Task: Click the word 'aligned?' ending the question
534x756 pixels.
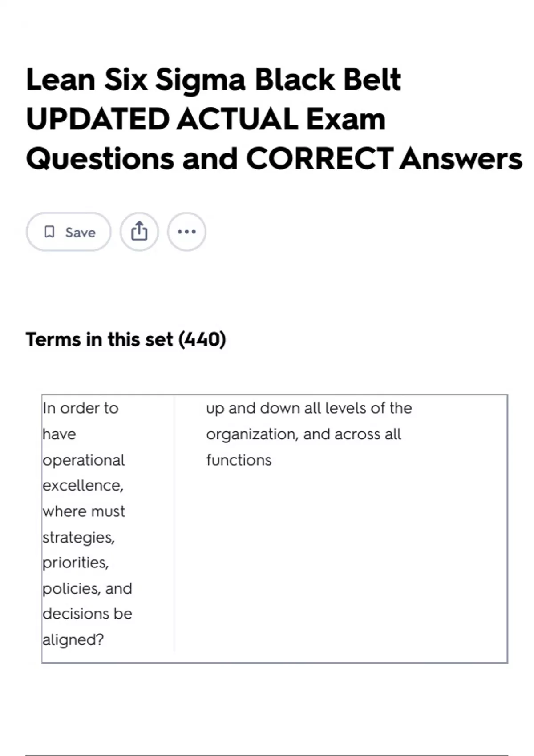Action: tap(73, 639)
